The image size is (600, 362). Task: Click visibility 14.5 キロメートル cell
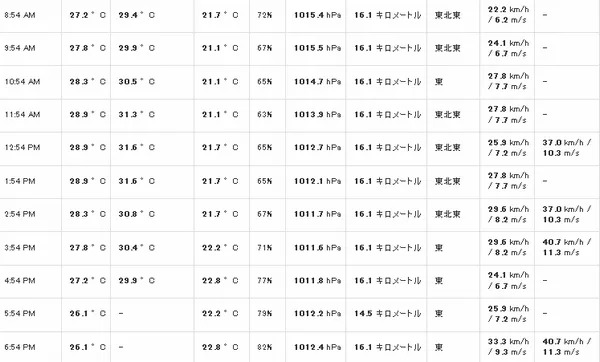point(387,313)
